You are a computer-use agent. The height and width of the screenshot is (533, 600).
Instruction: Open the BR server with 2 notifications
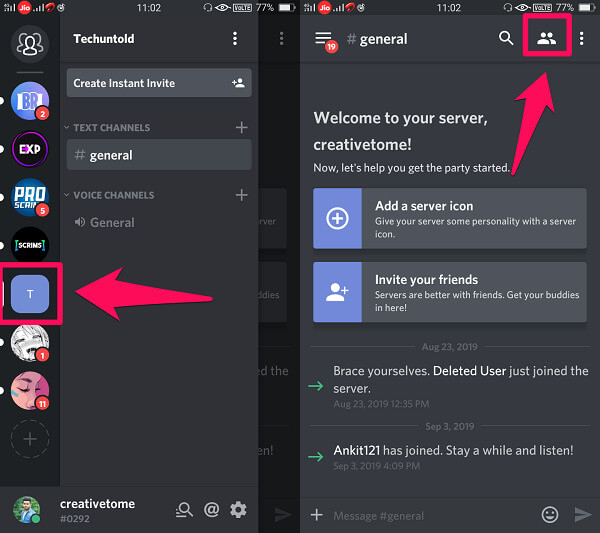coord(30,101)
